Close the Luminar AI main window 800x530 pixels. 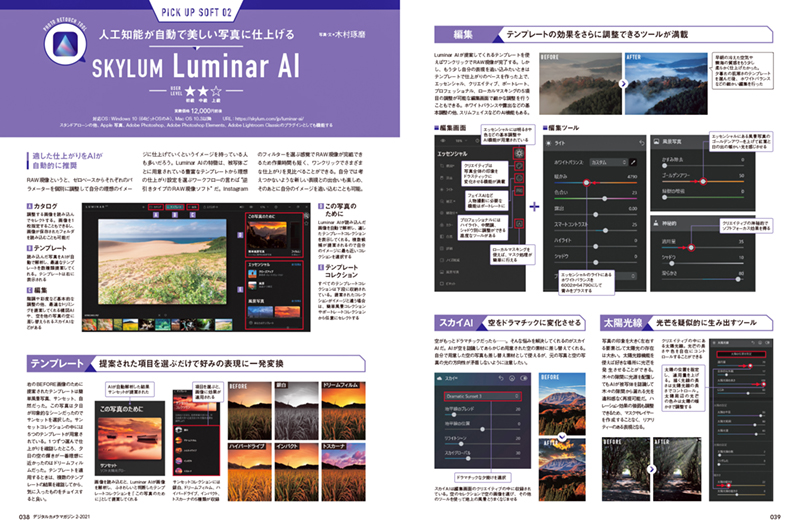[x=306, y=207]
